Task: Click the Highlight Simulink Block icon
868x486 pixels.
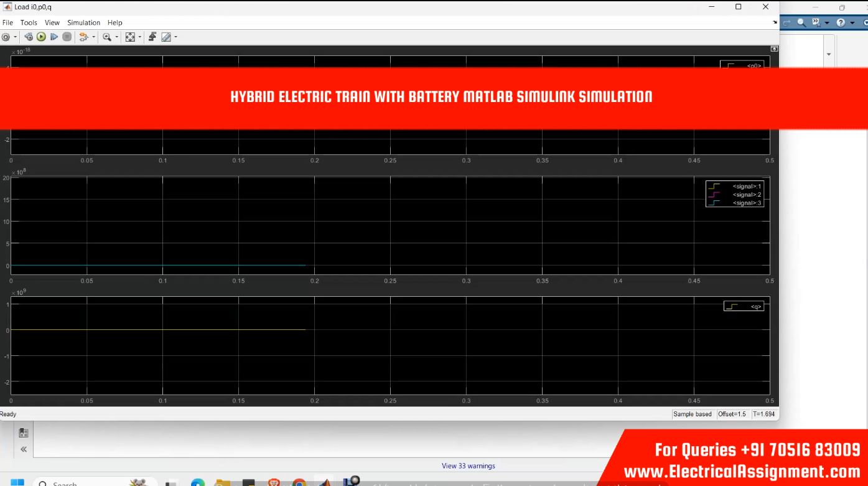Action: (83, 37)
